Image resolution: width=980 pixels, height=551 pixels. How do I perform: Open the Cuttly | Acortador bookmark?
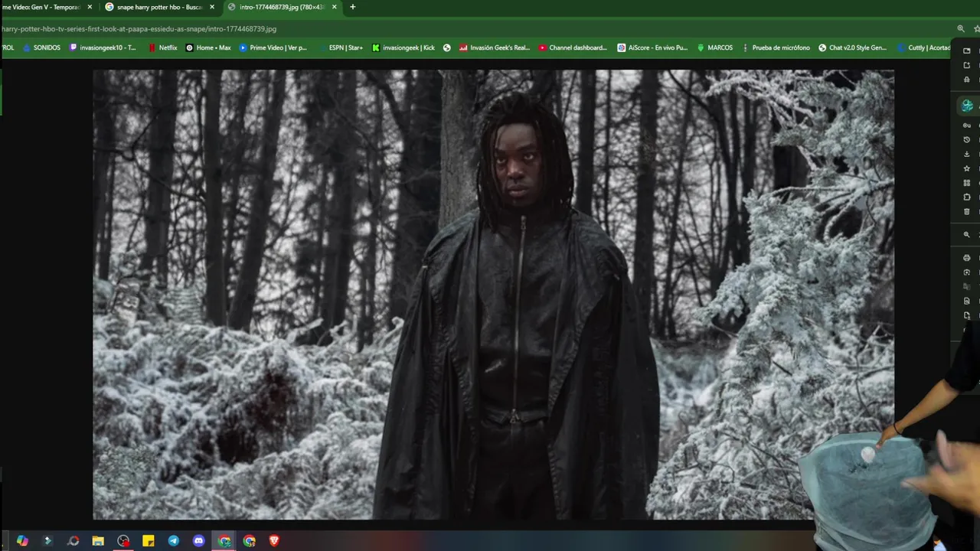(x=923, y=47)
